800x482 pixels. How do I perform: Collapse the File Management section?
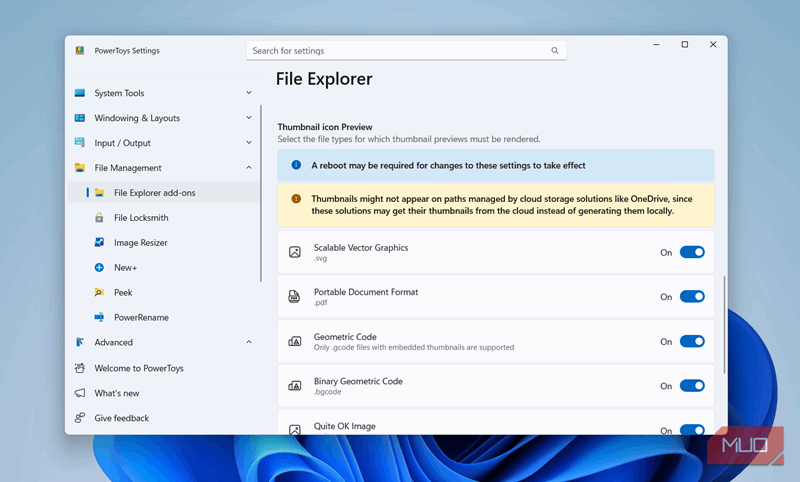point(249,168)
